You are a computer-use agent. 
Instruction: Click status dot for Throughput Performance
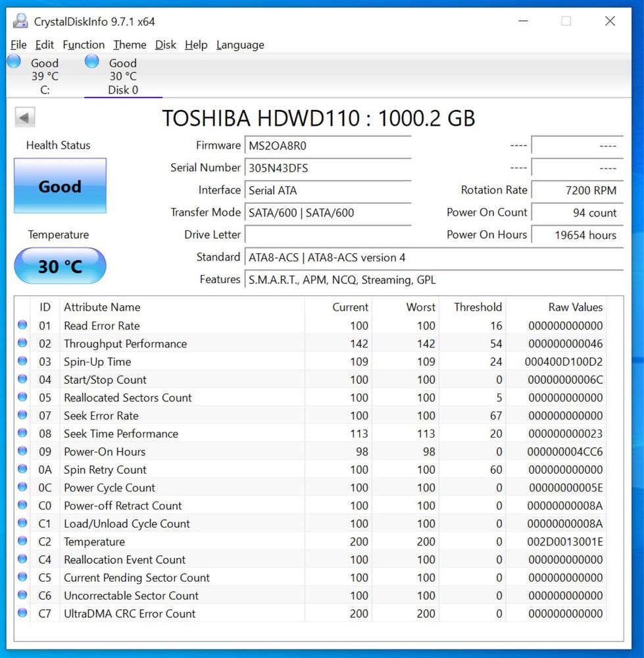(22, 343)
